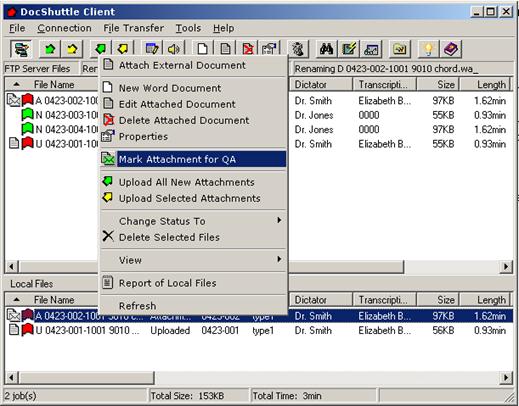Viewport: 519px width, 406px height.
Task: Click the FTP Server Files label
Action: pos(37,69)
